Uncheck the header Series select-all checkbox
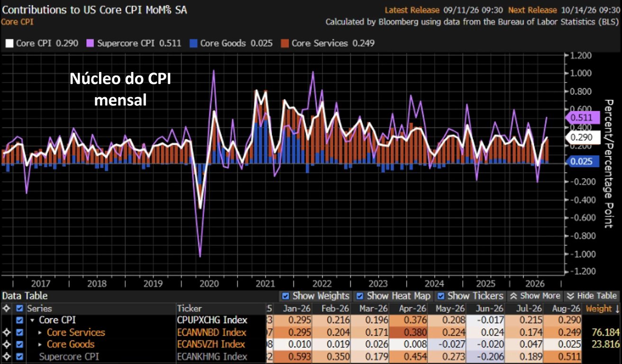The image size is (622, 364). [20, 309]
